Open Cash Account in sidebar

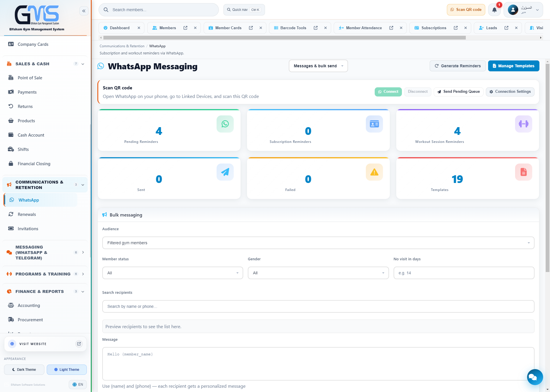pos(31,135)
